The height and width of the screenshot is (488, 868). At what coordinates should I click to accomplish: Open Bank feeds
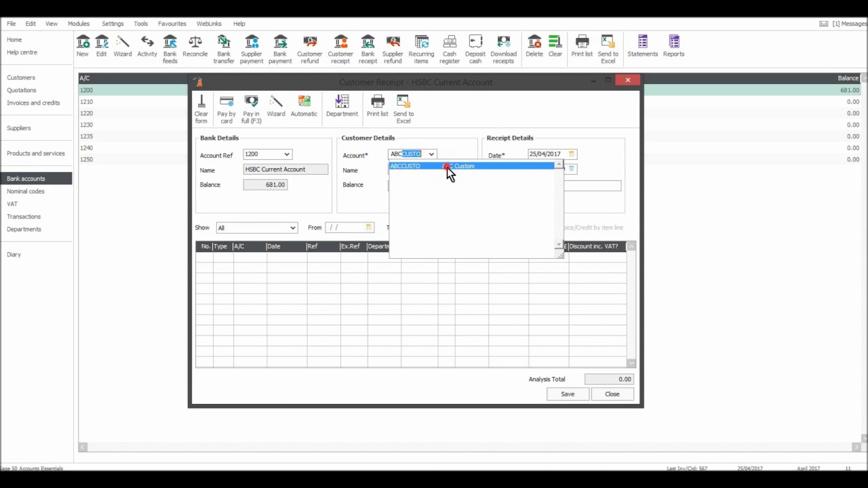pyautogui.click(x=170, y=49)
